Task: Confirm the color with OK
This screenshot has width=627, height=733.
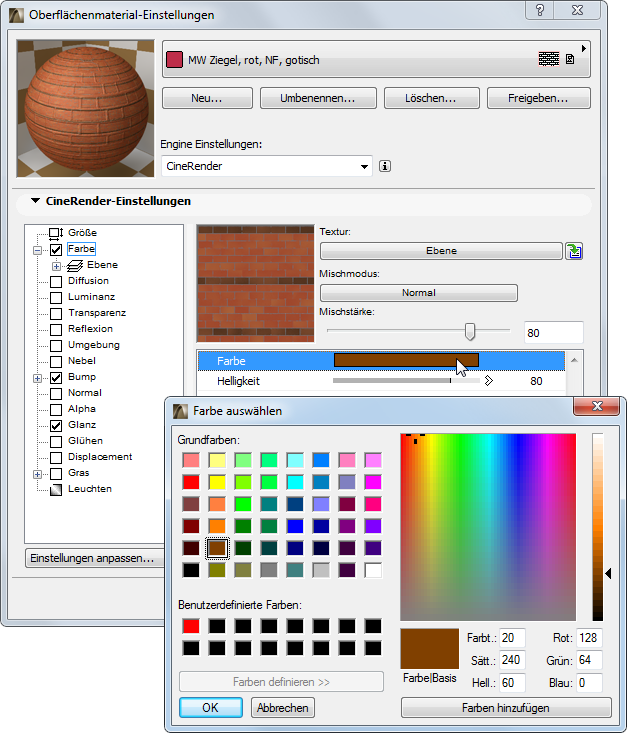Action: [x=210, y=707]
